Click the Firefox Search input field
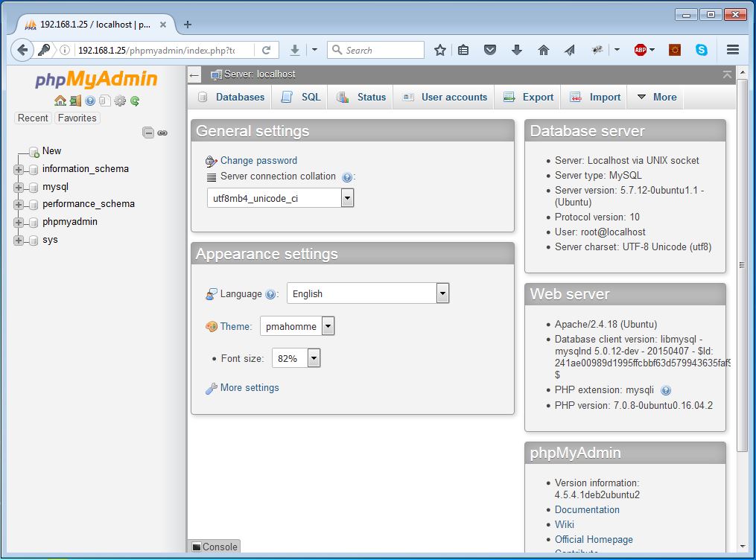The height and width of the screenshot is (560, 756). (x=375, y=50)
